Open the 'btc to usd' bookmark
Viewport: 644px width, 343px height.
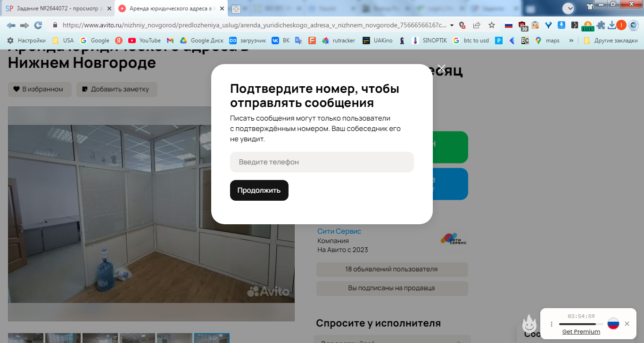pyautogui.click(x=471, y=41)
